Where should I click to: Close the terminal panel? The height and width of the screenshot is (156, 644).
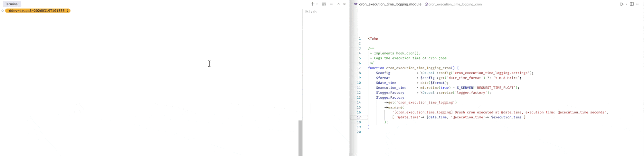pos(345,4)
